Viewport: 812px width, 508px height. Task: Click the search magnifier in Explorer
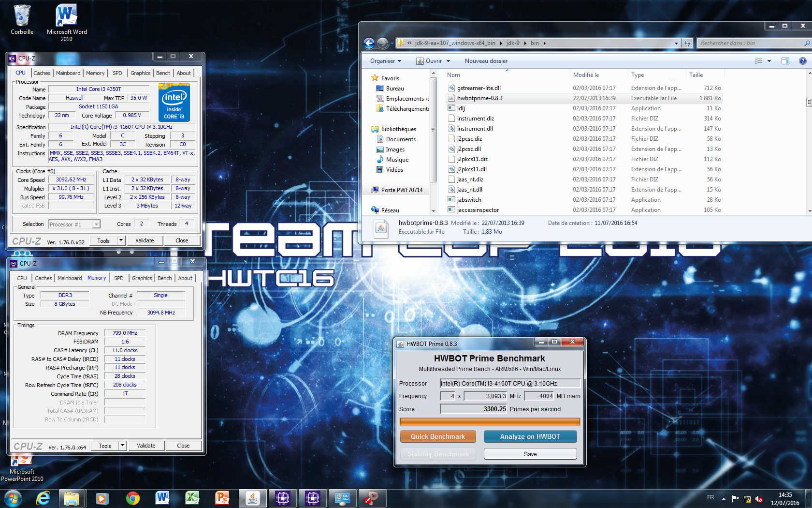[x=807, y=43]
